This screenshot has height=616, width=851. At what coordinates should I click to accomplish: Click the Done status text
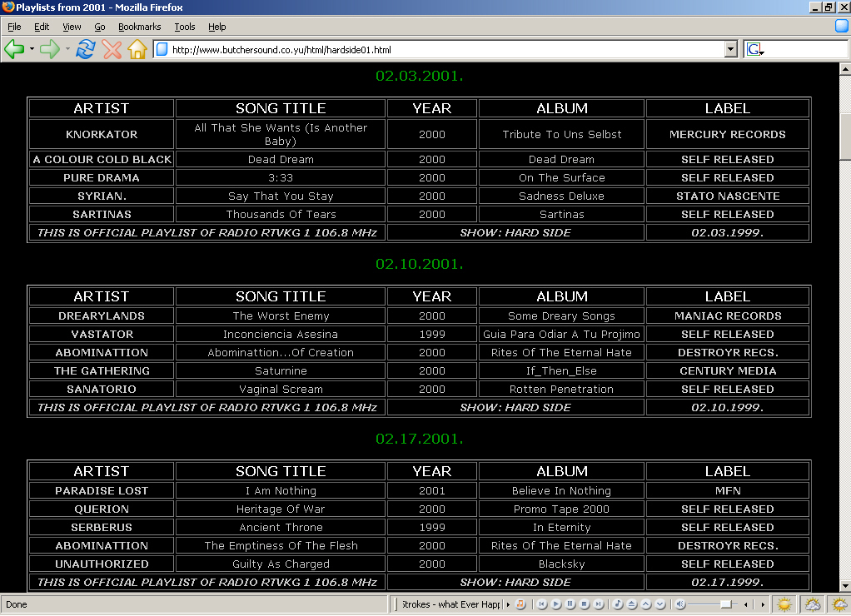17,604
